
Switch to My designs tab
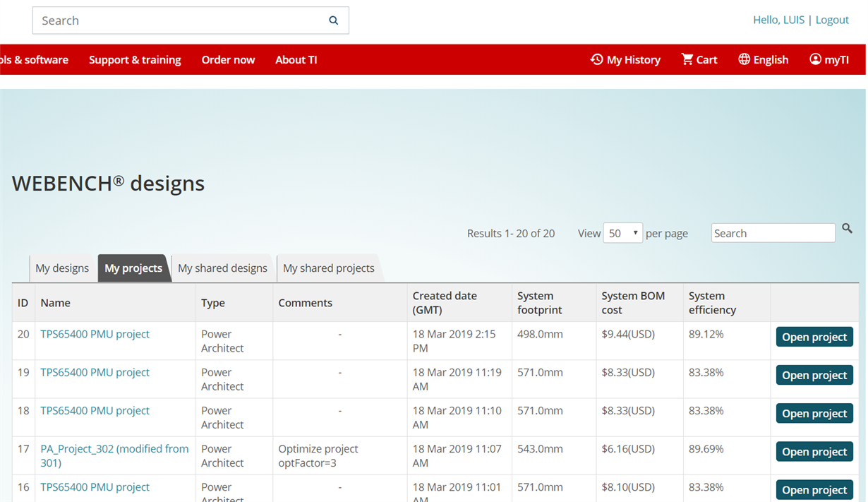coord(62,268)
